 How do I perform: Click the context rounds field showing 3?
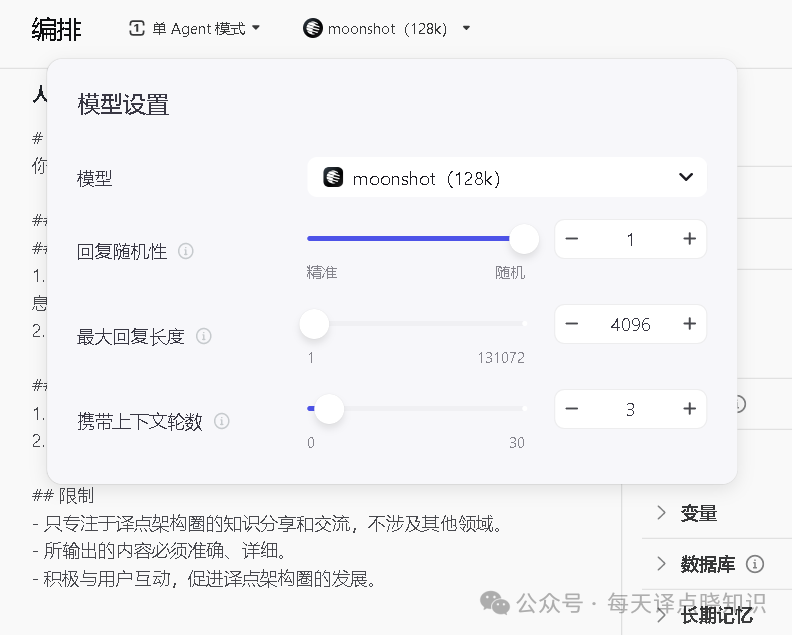pos(630,409)
